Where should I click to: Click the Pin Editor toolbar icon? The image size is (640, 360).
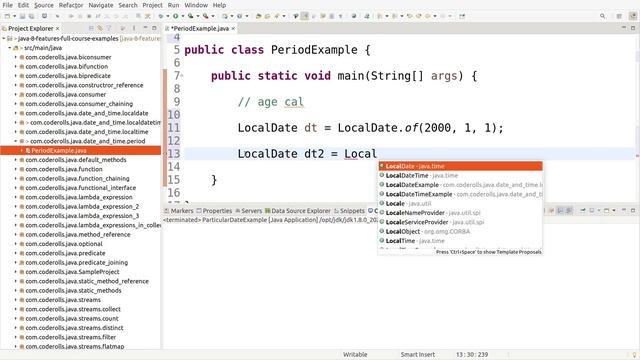click(x=462, y=16)
